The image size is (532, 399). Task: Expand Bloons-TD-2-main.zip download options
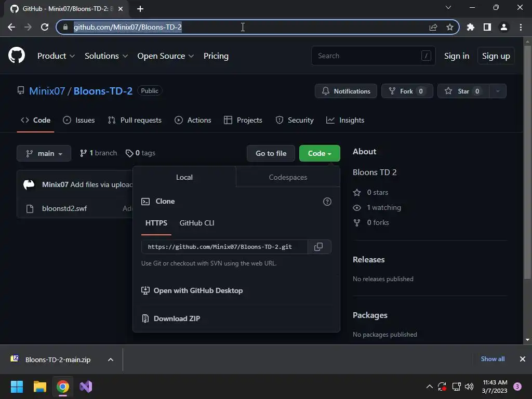pos(111,360)
